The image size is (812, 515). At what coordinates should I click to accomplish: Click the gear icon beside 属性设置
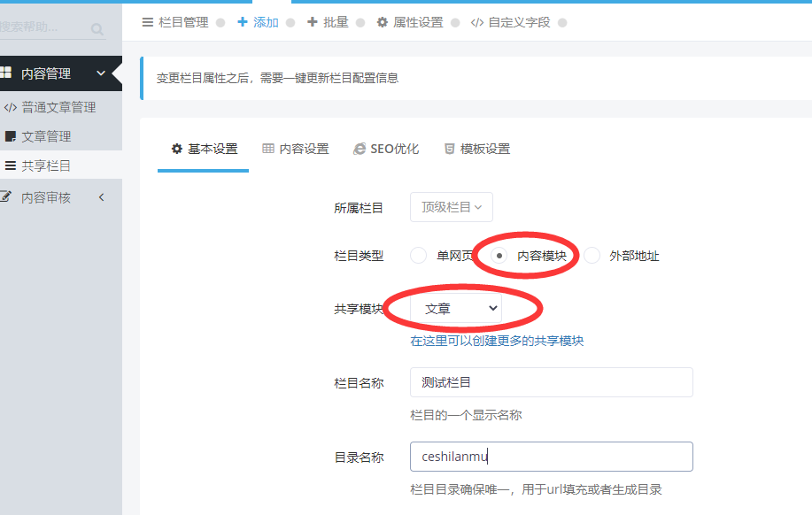coord(383,22)
